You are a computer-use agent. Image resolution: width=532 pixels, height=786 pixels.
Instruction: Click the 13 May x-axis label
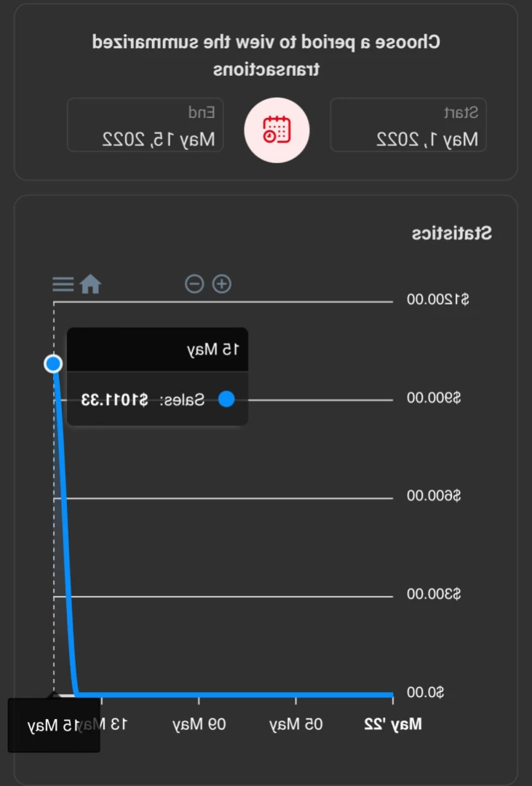[x=114, y=724]
